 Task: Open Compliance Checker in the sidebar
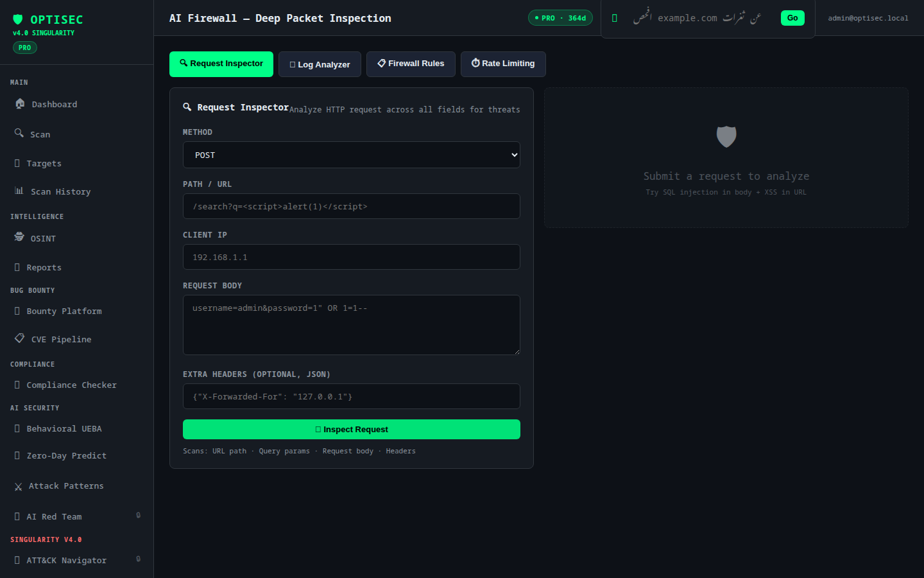click(x=77, y=385)
